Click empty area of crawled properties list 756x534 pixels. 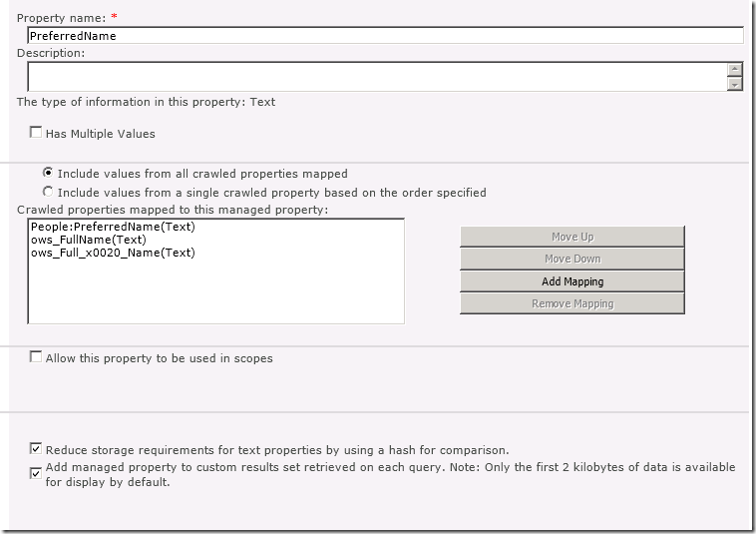point(214,294)
